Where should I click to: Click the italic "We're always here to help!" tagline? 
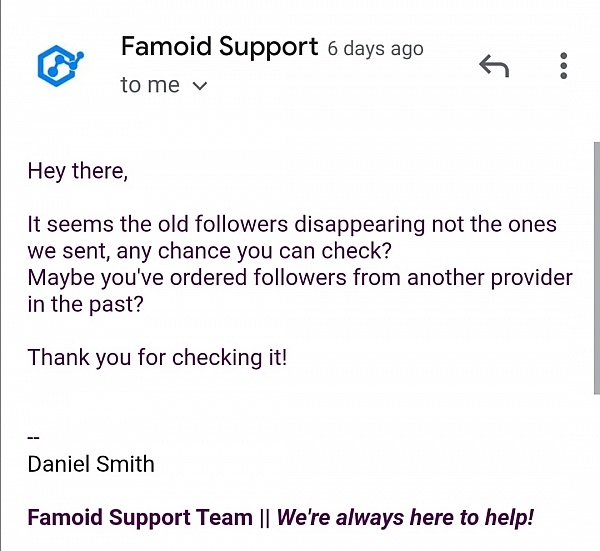(x=405, y=517)
